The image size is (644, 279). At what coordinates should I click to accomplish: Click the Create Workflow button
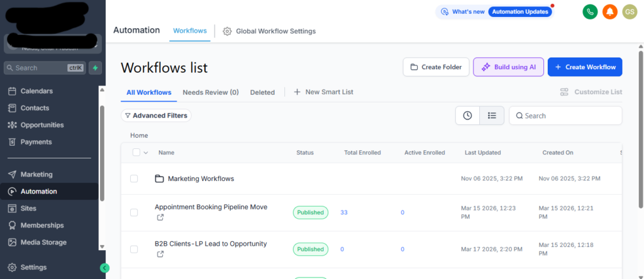[x=585, y=67]
